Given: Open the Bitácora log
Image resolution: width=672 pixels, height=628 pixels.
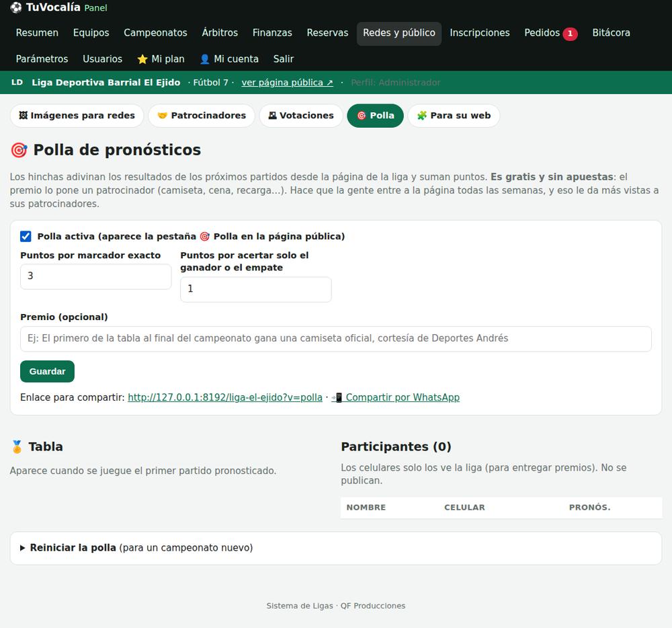Looking at the screenshot, I should [611, 33].
